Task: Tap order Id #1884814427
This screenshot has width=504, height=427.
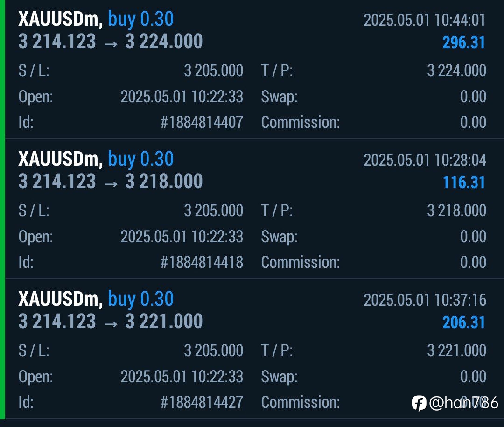Action: tap(202, 402)
